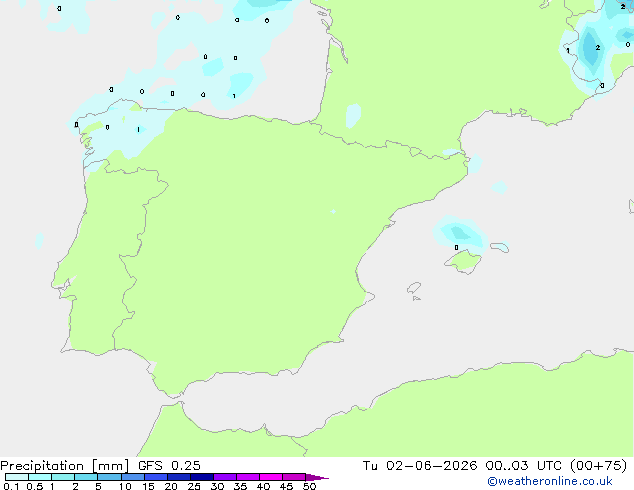Select the 10–15 mm legend swatch
Image resolution: width=634 pixels, height=490 pixels.
[x=133, y=477]
